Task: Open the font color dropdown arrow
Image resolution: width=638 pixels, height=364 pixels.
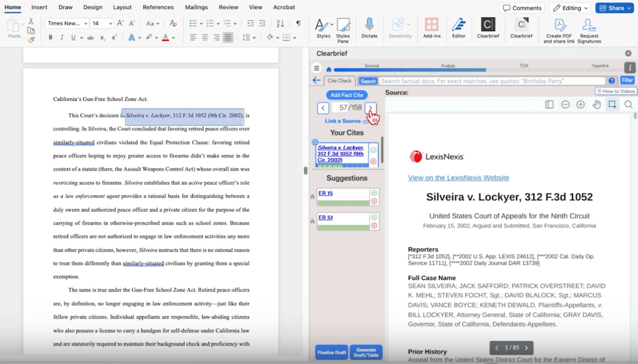Action: (x=173, y=38)
